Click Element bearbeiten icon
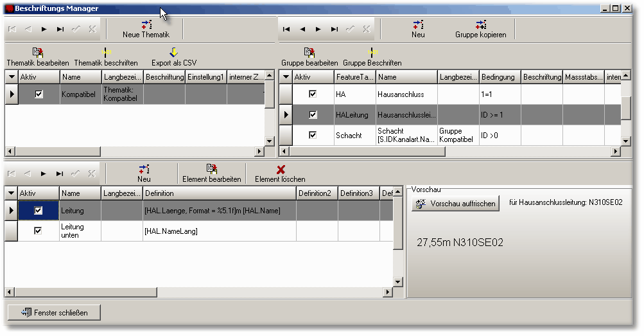The image size is (644, 336). pyautogui.click(x=211, y=169)
